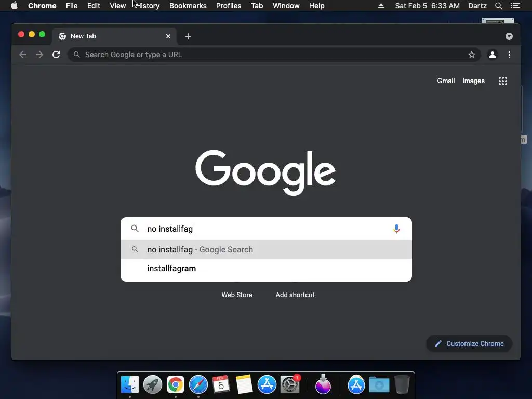This screenshot has width=532, height=399.
Task: Bookmark this tab with the star icon
Action: 472,55
